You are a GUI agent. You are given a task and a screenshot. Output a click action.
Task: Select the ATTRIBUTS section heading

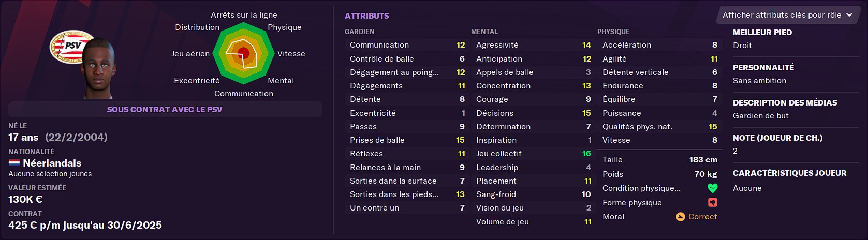pyautogui.click(x=366, y=16)
